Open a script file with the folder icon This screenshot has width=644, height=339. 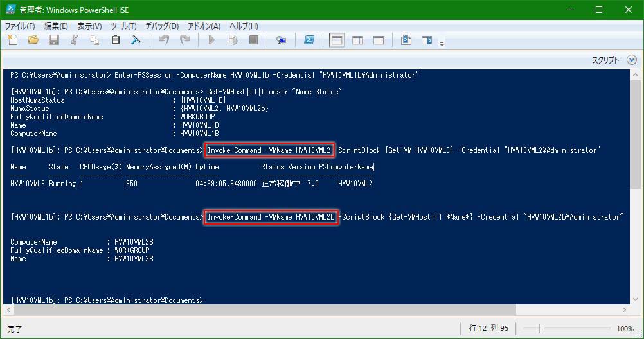click(33, 40)
